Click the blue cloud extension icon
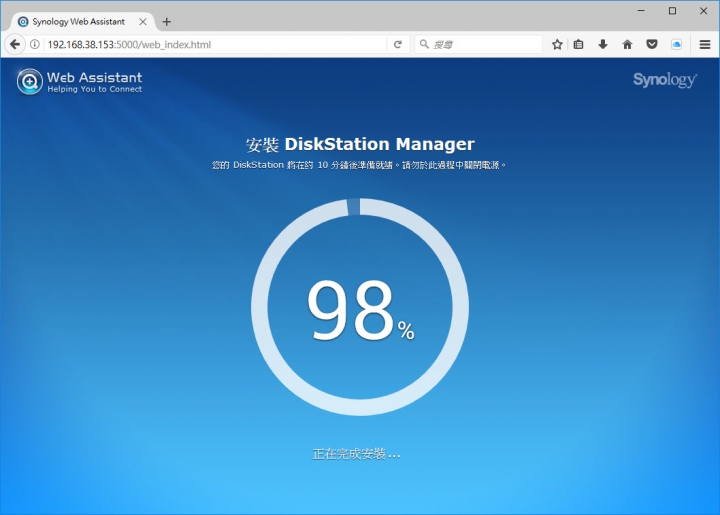Viewport: 720px width, 515px height. coord(676,45)
